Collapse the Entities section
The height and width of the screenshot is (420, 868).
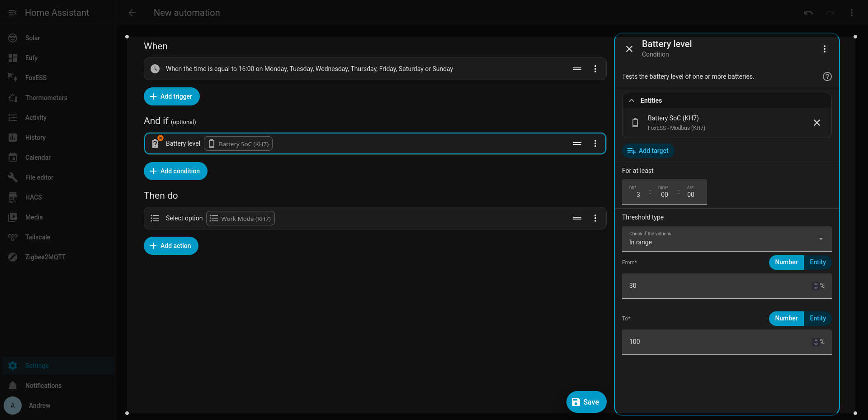pos(727,100)
